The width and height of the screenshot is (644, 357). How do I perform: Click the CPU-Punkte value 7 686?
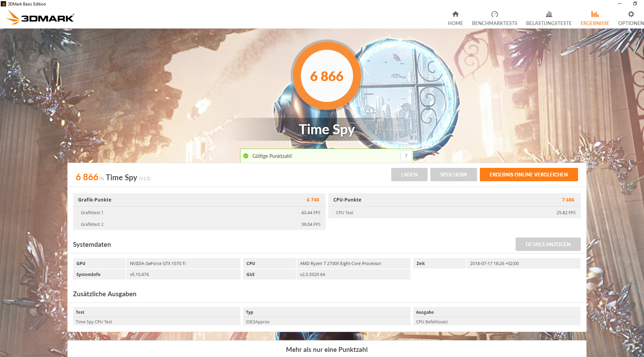pos(568,200)
